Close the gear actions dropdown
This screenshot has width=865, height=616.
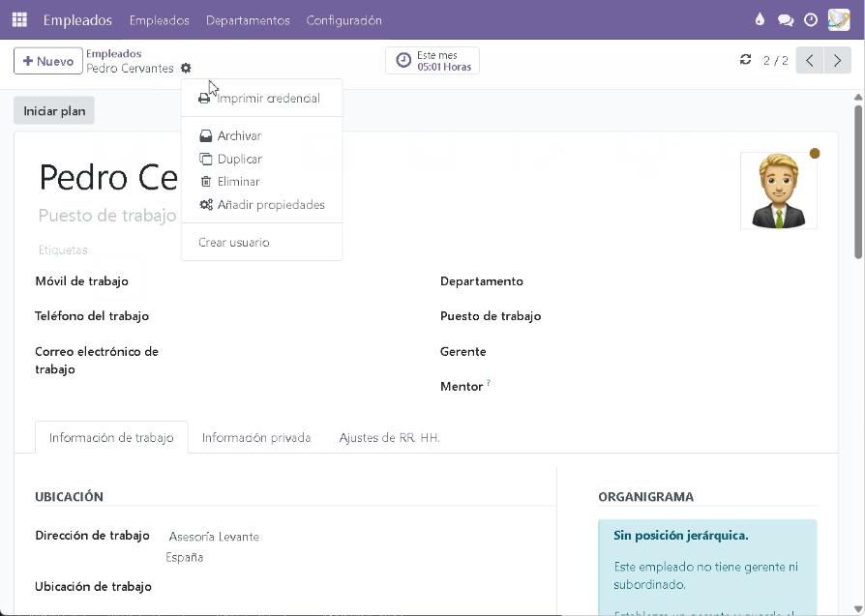click(x=186, y=69)
